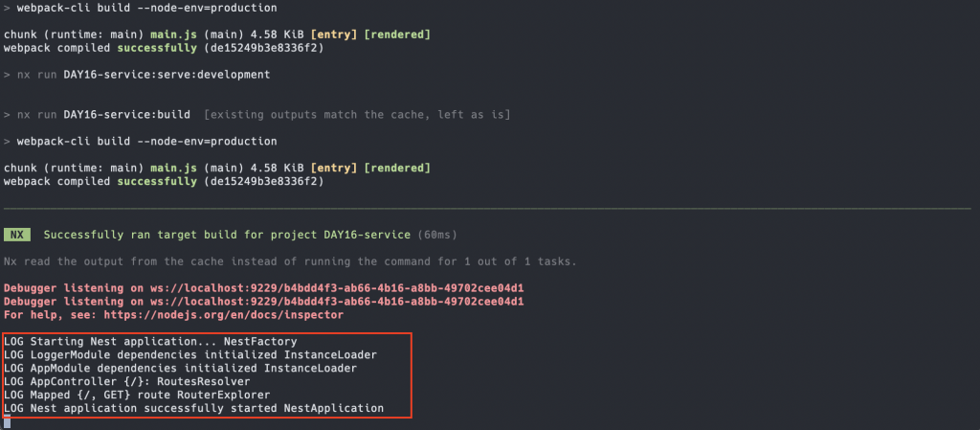Click the DAY16-service:serve:development command text
This screenshot has width=980, height=430.
(167, 75)
